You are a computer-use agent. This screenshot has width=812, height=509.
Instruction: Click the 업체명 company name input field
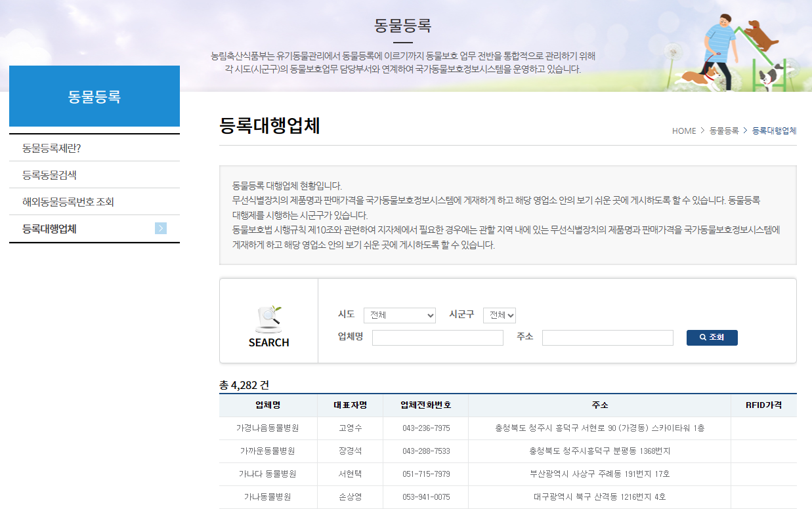pyautogui.click(x=437, y=337)
